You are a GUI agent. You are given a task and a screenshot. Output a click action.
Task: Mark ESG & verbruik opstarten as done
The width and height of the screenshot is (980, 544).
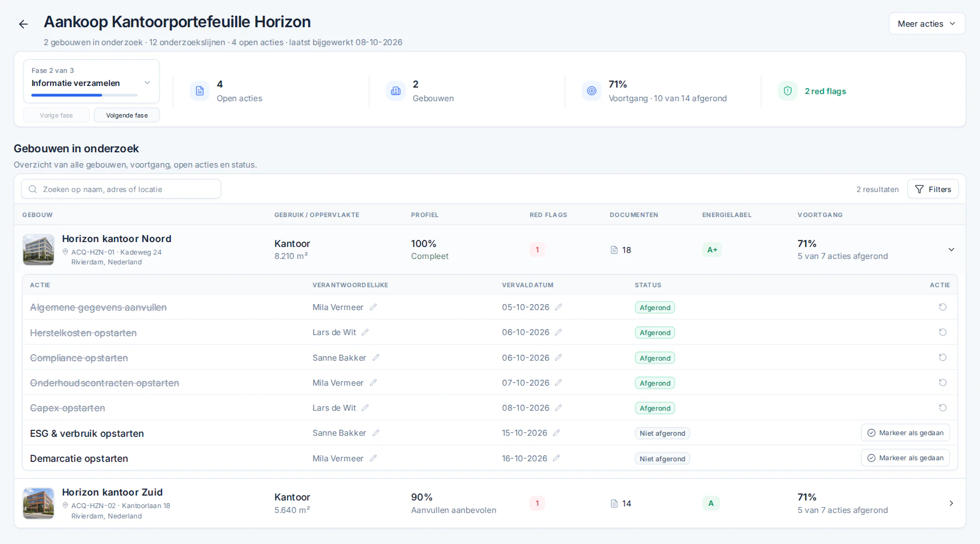point(905,433)
